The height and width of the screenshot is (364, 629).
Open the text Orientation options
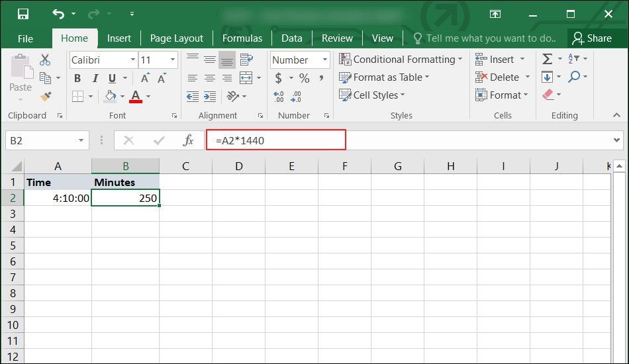click(x=232, y=96)
